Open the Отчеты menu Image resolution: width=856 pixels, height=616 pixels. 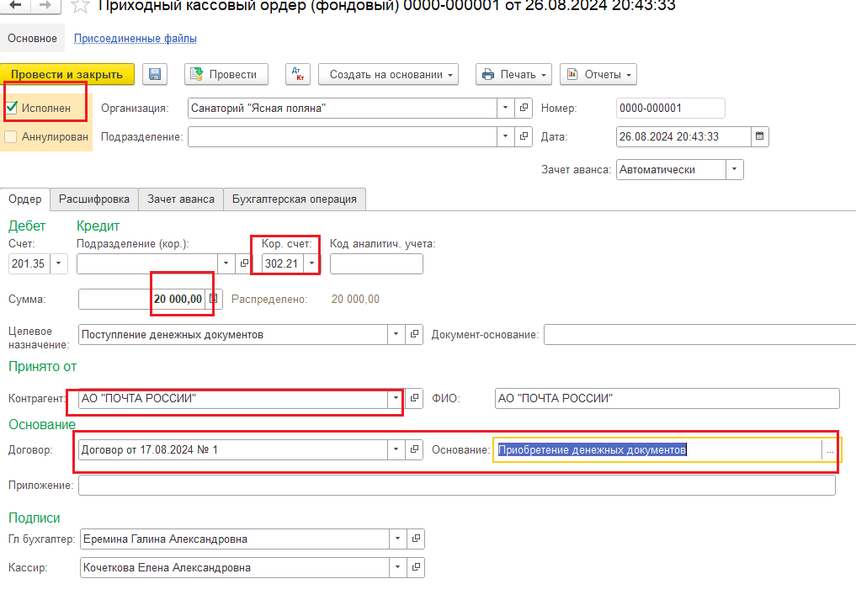(598, 74)
